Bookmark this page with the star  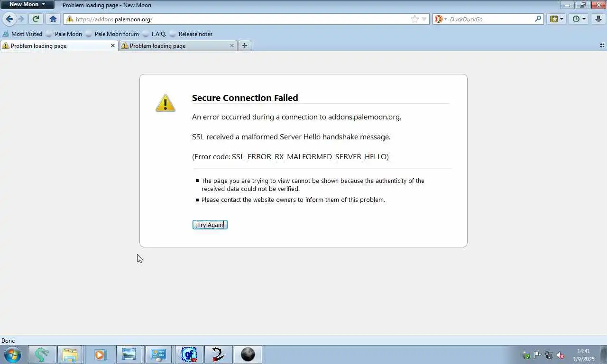(415, 19)
